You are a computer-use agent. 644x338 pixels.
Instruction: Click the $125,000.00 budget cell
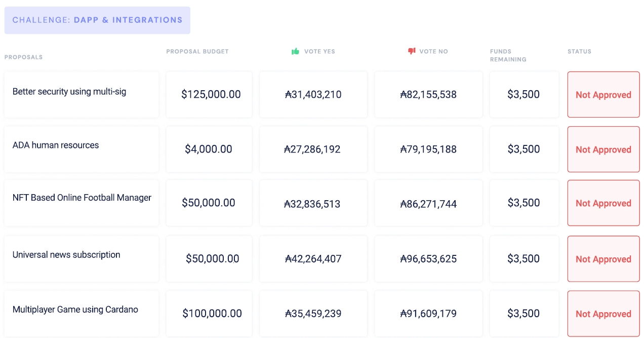click(x=211, y=94)
